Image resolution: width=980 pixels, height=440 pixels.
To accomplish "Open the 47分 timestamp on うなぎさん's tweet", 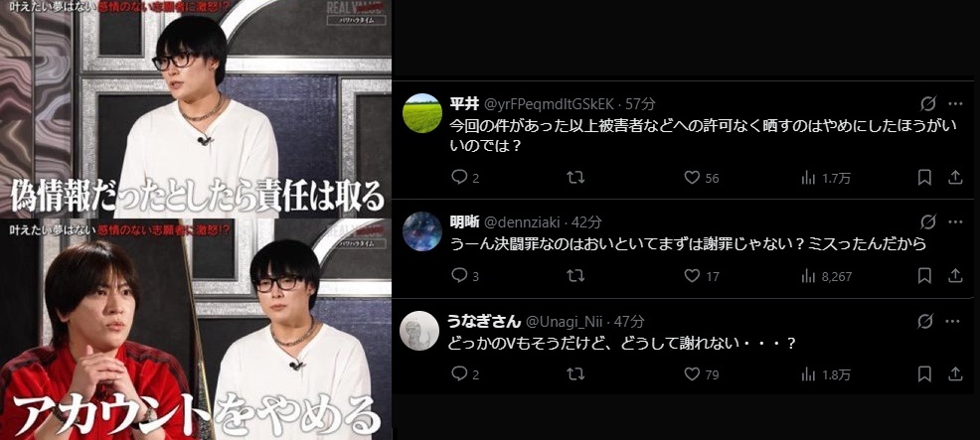I will pyautogui.click(x=629, y=322).
